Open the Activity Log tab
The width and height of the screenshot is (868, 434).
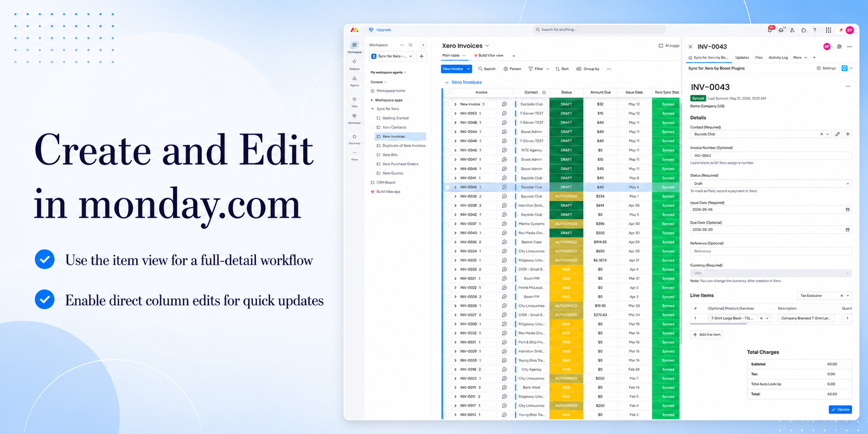(778, 58)
